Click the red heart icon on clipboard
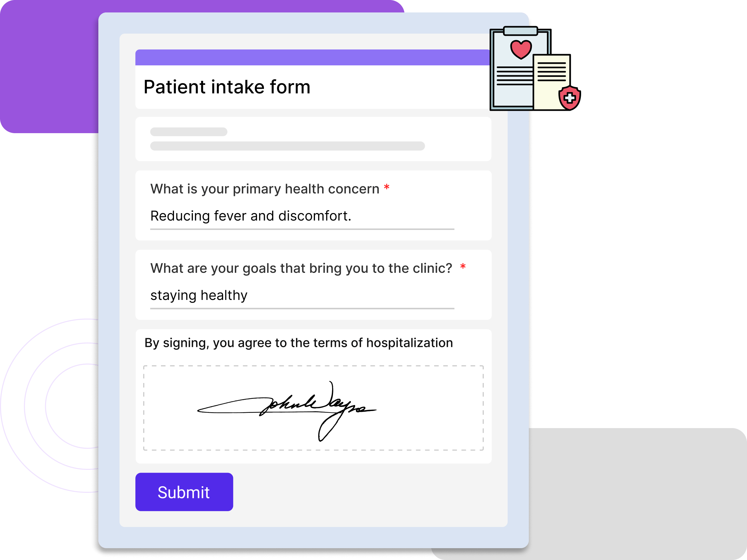 coord(521,49)
